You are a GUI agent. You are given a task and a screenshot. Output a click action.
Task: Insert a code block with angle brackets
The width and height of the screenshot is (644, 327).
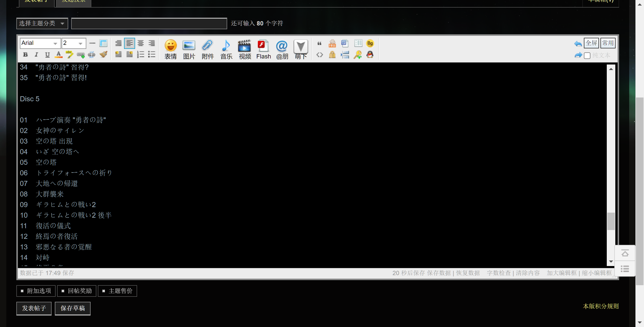pos(319,55)
